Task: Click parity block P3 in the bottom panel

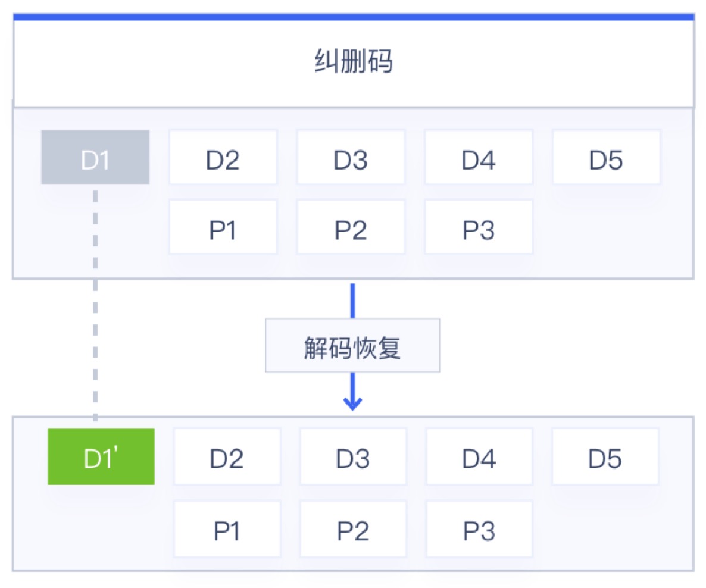Action: coord(479,529)
